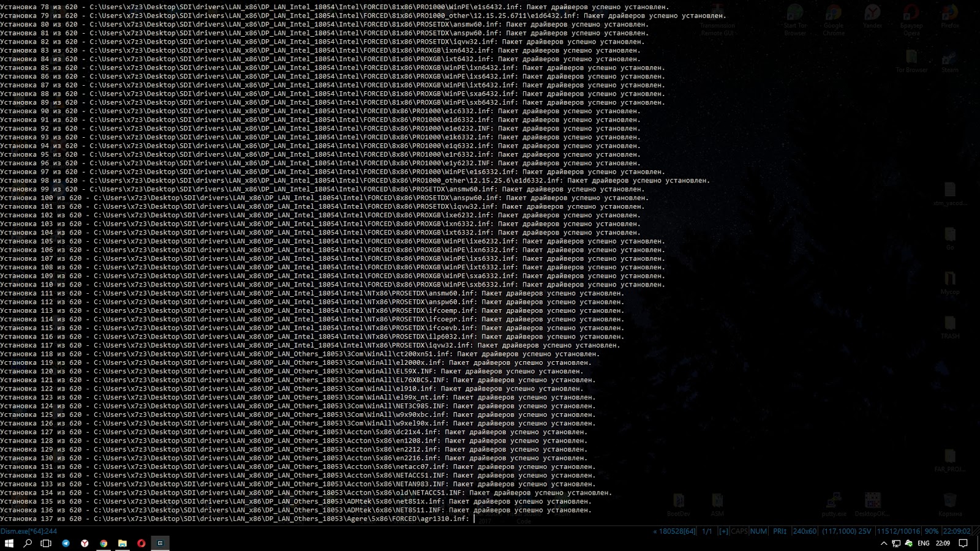
Task: Open the Windows Start menu
Action: coord(9,543)
